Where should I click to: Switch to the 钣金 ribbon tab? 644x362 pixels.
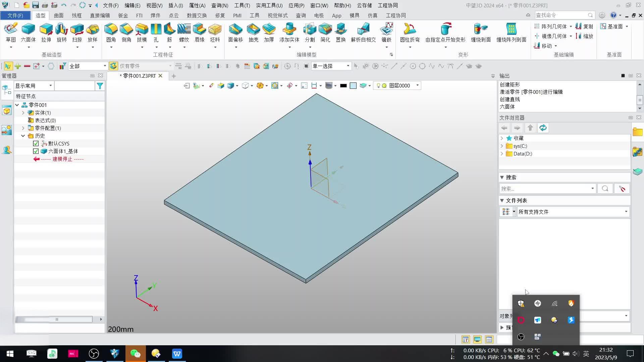pos(123,15)
